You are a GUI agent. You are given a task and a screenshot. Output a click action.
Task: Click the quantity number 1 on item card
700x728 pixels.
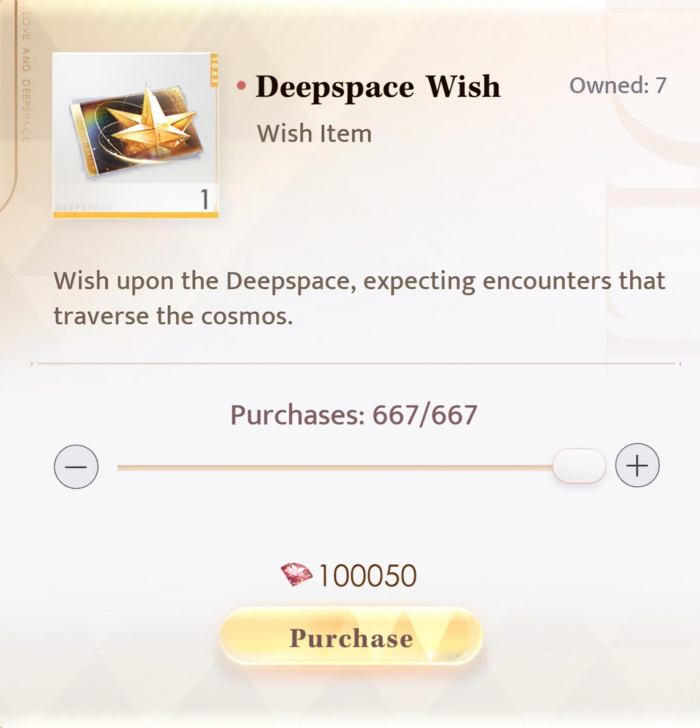[205, 199]
